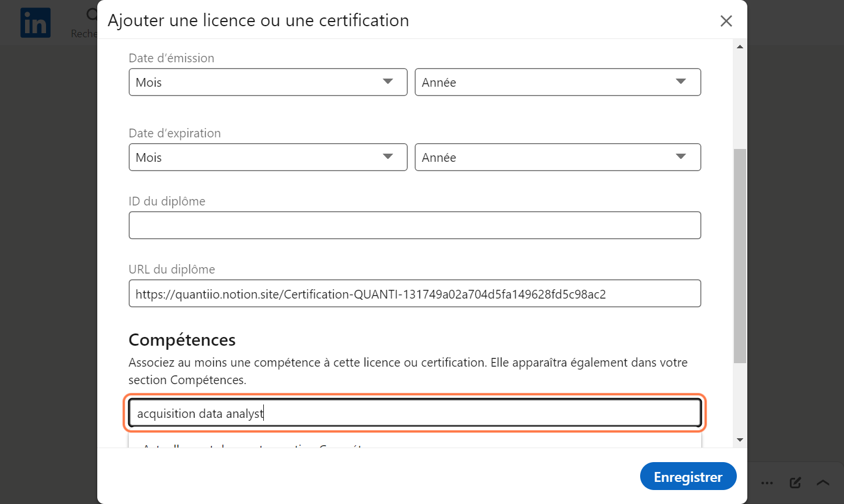844x504 pixels.
Task: Click the messaging three-dots options icon
Action: 767,482
